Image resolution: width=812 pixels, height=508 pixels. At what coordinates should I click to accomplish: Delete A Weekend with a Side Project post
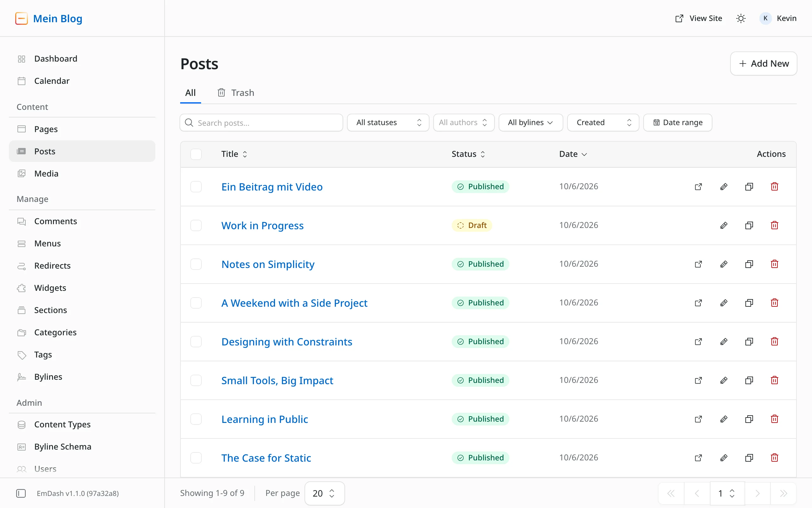click(x=775, y=303)
